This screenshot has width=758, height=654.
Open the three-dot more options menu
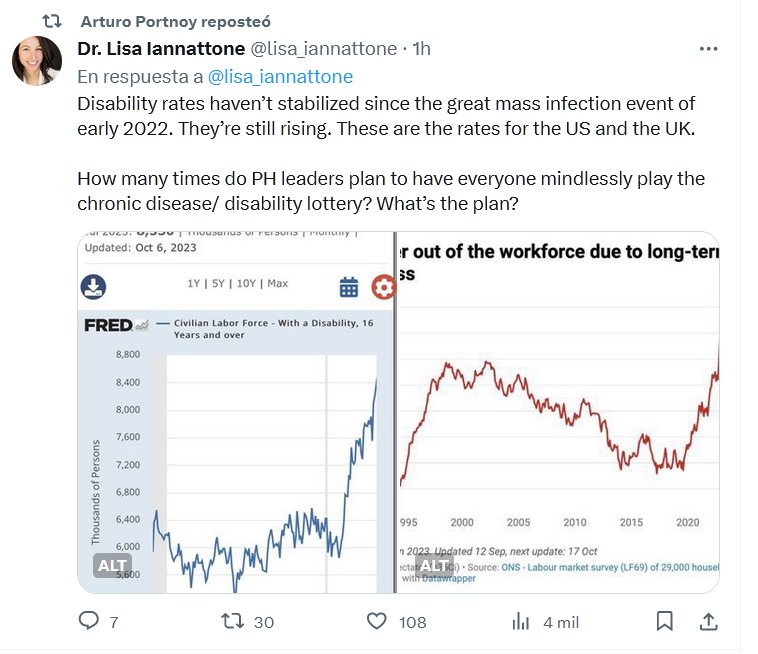708,48
